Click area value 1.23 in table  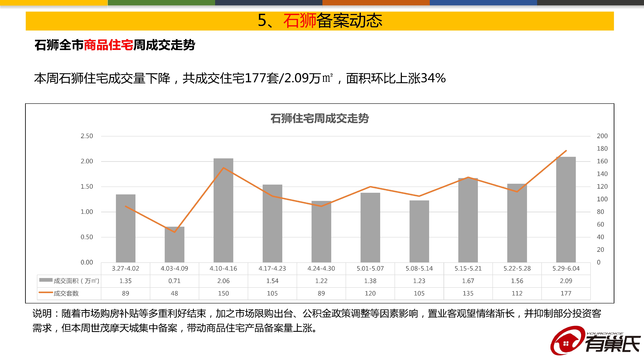click(419, 281)
